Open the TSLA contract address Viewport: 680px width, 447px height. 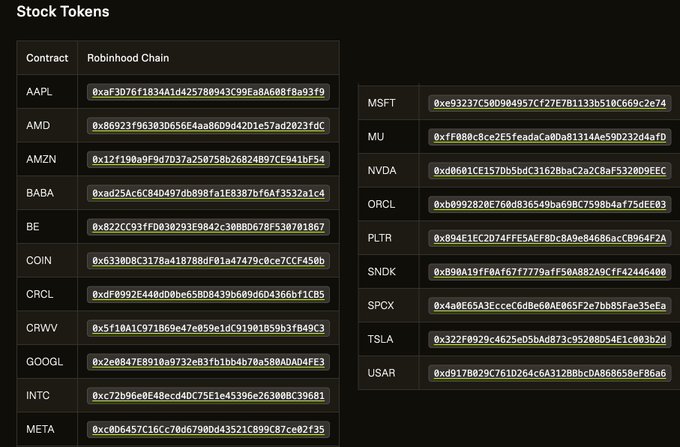[550, 339]
